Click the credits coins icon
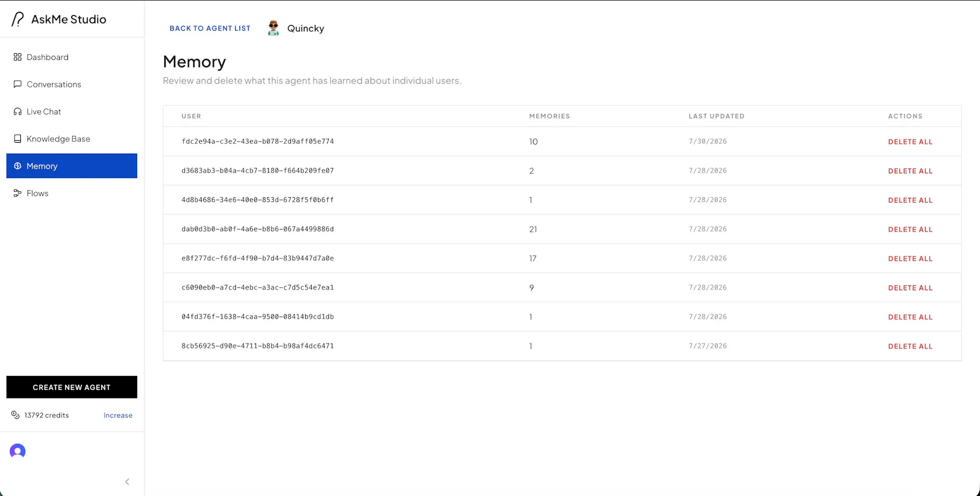The width and height of the screenshot is (980, 496). click(x=15, y=415)
